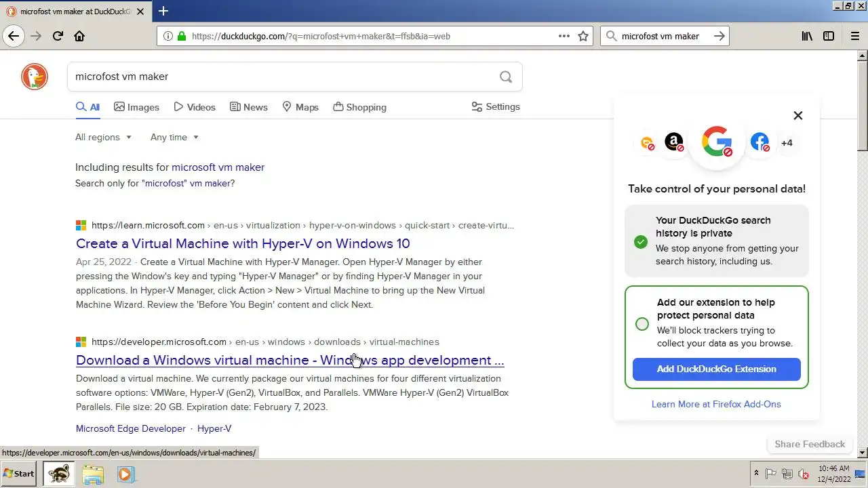The height and width of the screenshot is (488, 868).
Task: Click the Amazon tracker icon
Action: [674, 142]
